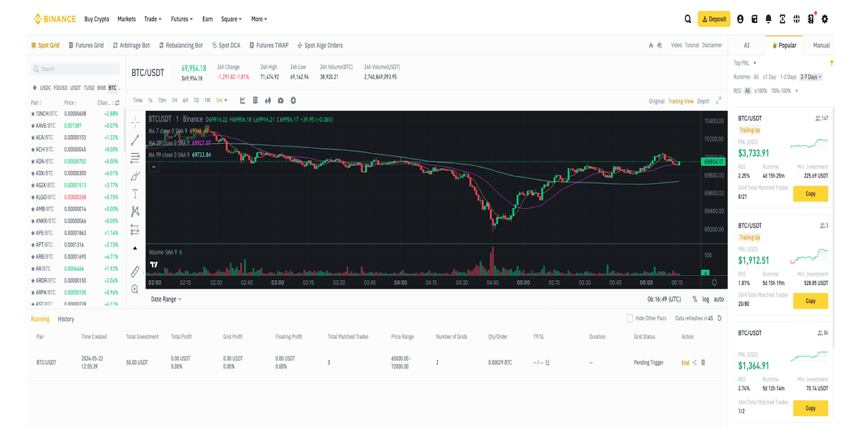
Task: Open the favorites star filter in the pair list
Action: point(35,88)
